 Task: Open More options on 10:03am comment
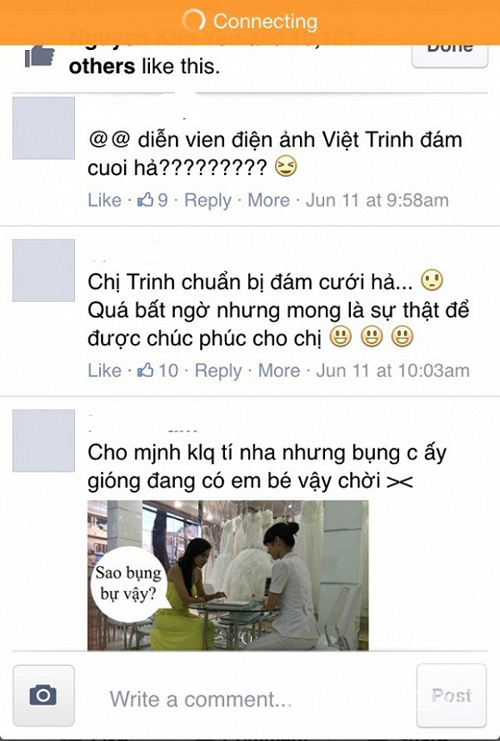[279, 370]
